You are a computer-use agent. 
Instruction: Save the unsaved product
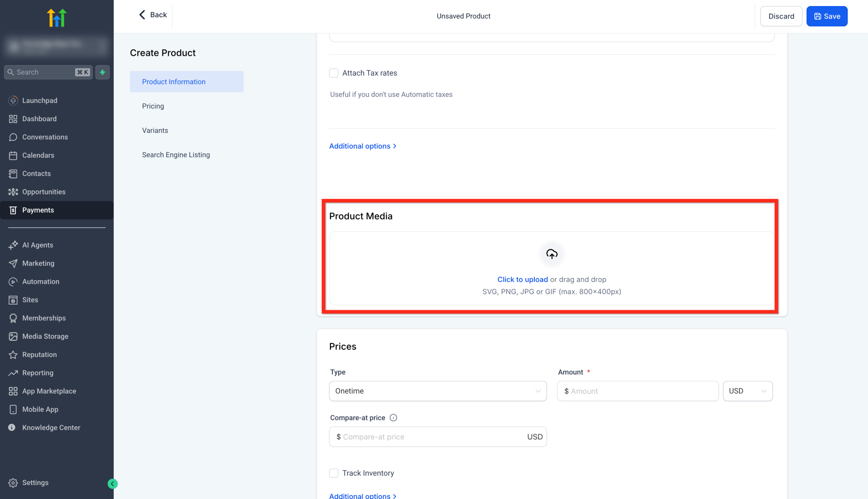click(827, 16)
